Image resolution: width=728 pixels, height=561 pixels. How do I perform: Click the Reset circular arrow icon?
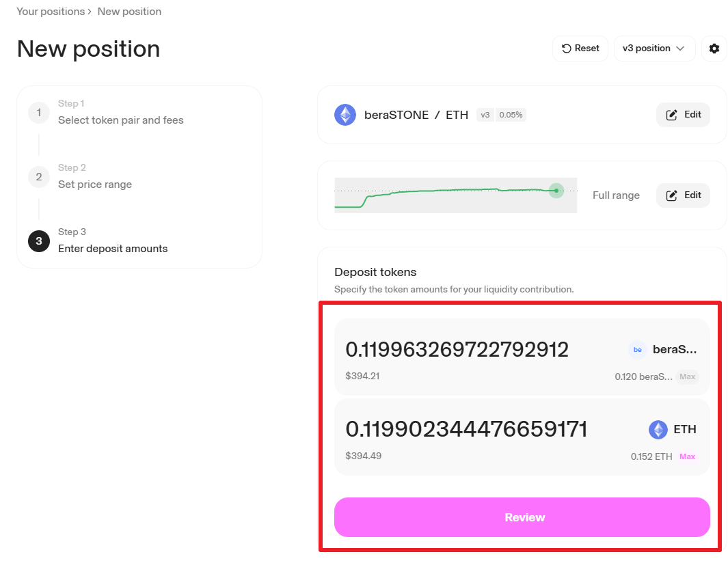coord(566,49)
